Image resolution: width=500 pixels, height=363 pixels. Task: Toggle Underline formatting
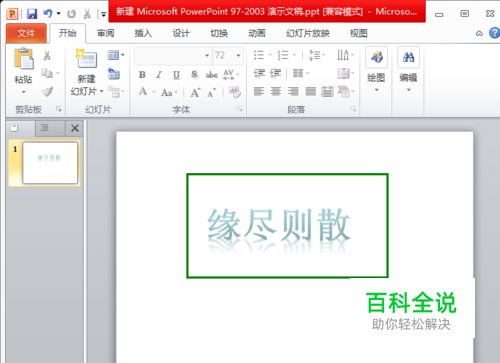(x=176, y=75)
